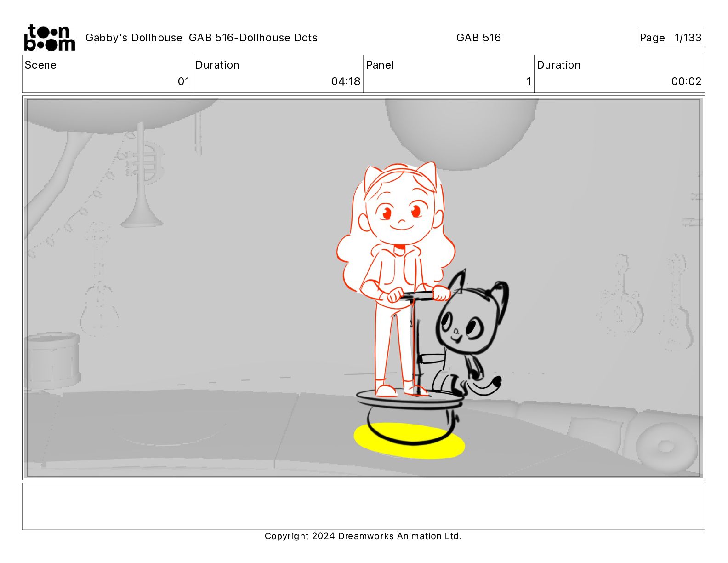Select the 'Gabby's Dollhouse GAB 516-Dollhouse Dots' title text
Viewport: 728px width, 563px height.
pos(201,38)
